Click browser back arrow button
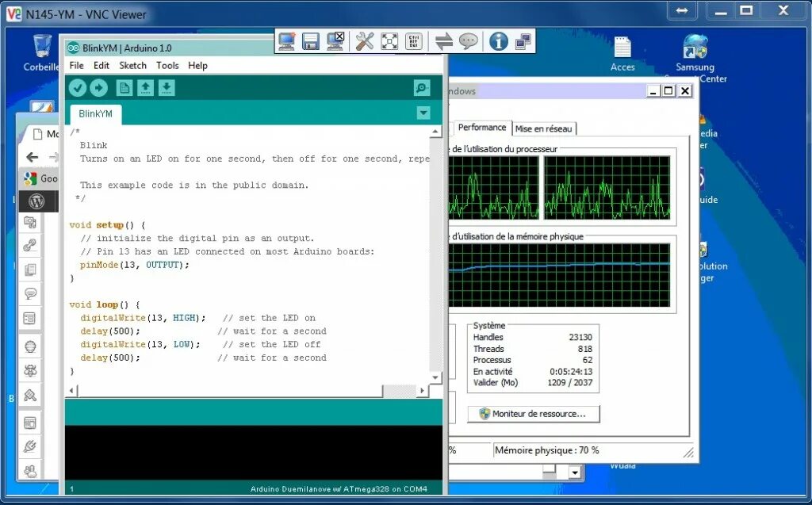 pos(32,157)
